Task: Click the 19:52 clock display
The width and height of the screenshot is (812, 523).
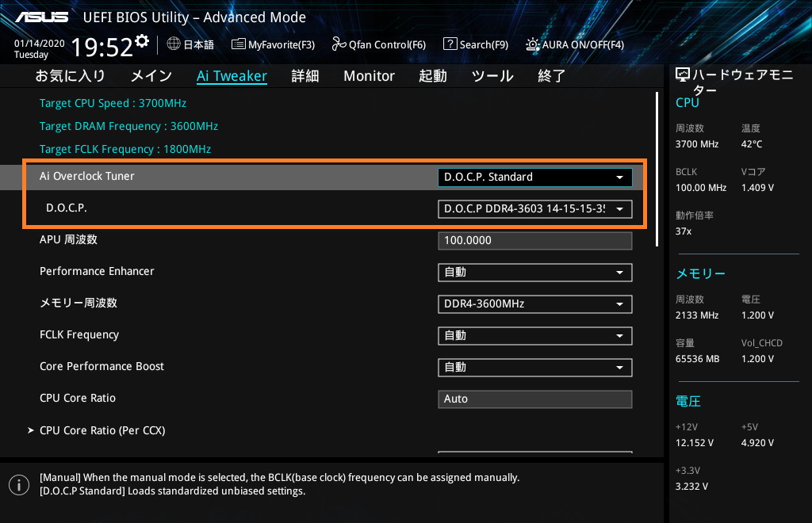Action: 102,47
